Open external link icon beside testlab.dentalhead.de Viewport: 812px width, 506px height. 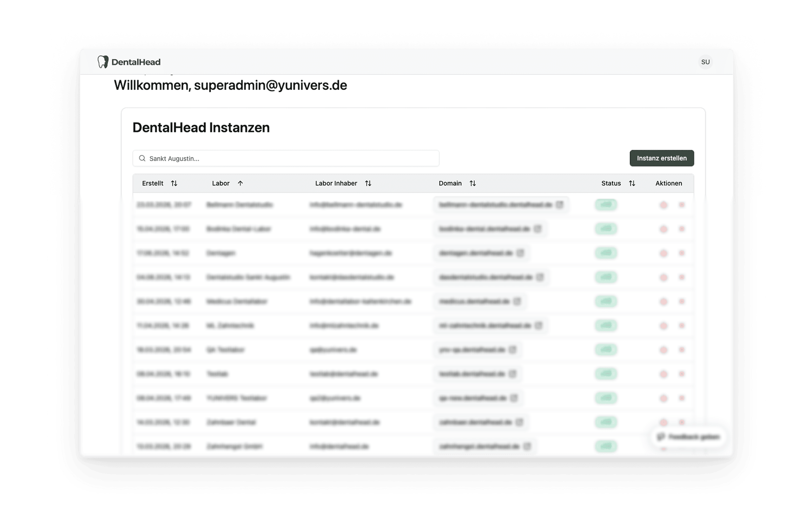(512, 374)
